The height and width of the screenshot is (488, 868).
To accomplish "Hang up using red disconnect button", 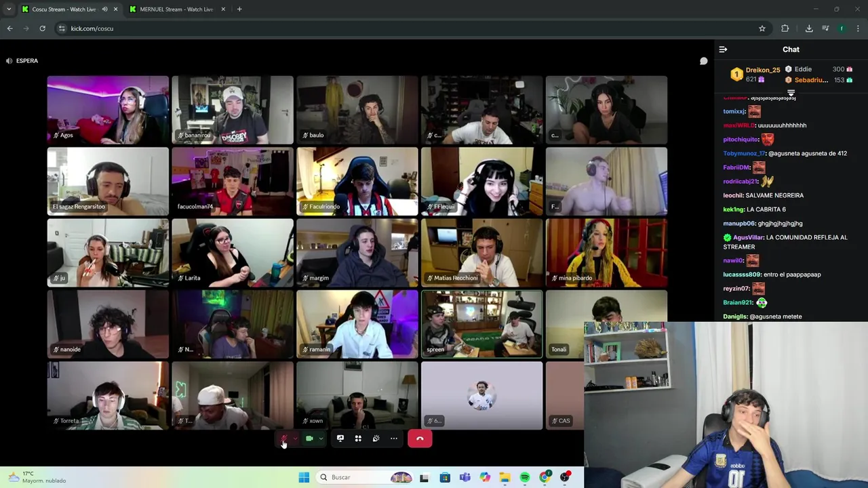I will [x=420, y=439].
